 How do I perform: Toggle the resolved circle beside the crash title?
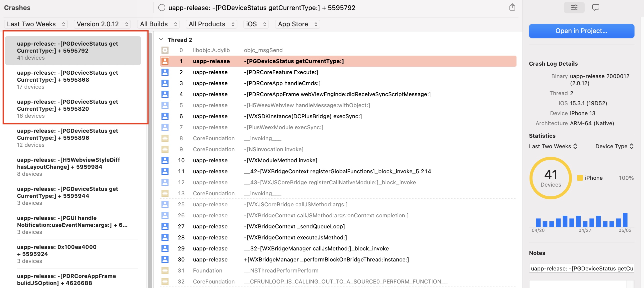pyautogui.click(x=162, y=8)
